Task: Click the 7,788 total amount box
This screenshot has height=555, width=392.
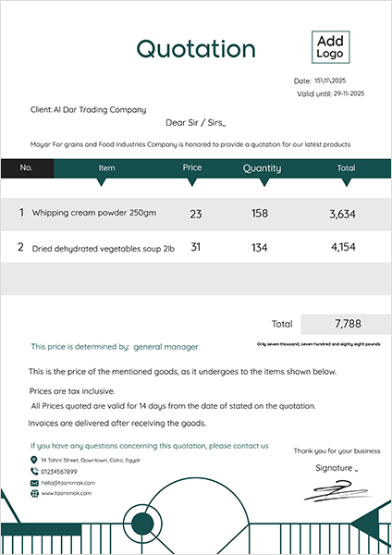Action: tap(346, 324)
